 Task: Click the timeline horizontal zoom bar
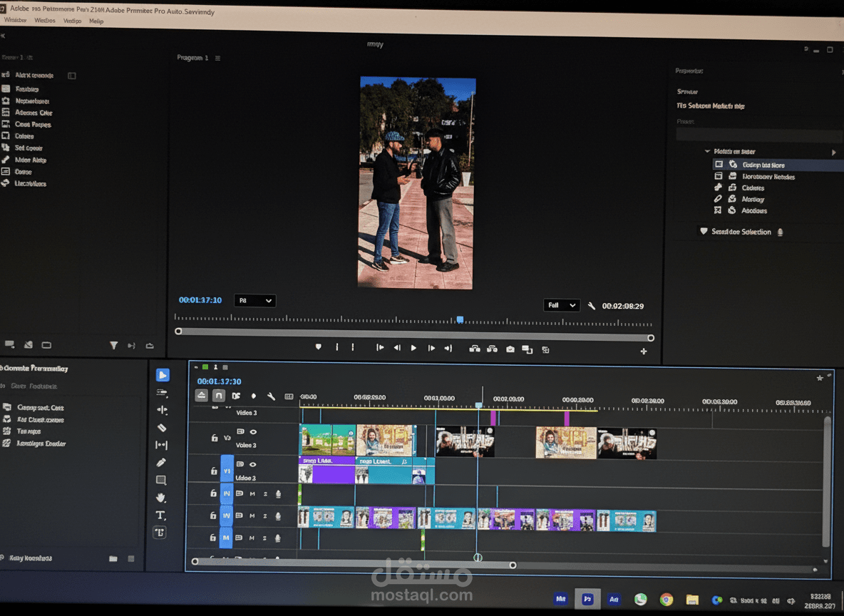(354, 563)
